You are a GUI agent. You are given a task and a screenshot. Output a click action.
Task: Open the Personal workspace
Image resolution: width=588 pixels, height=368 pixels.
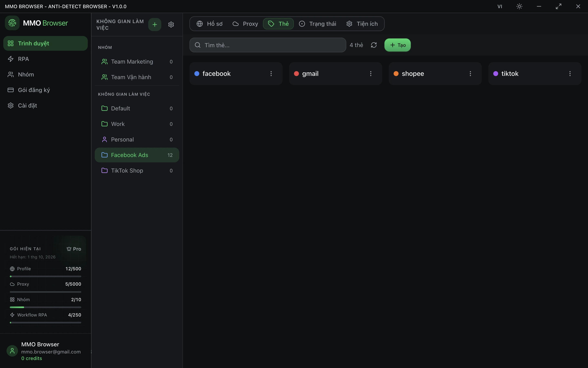pyautogui.click(x=137, y=139)
